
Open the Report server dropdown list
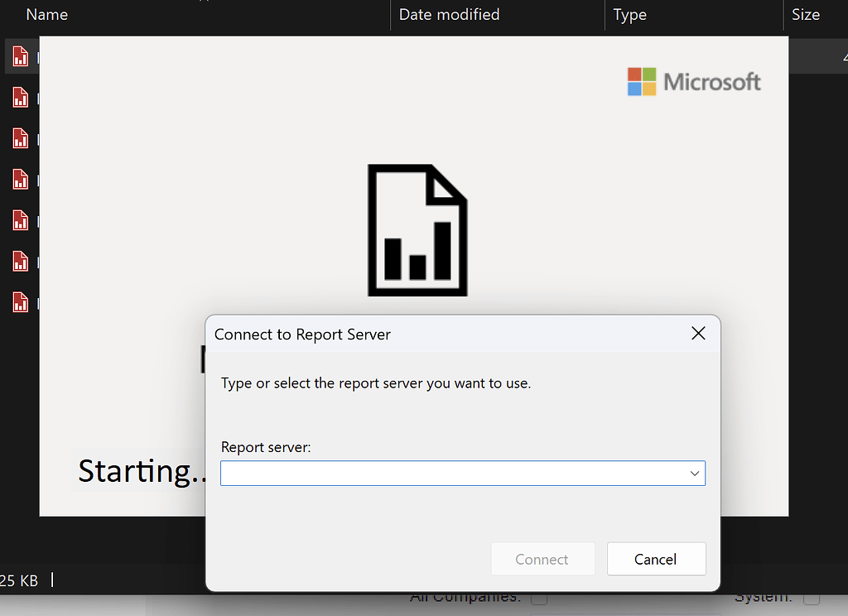point(695,473)
